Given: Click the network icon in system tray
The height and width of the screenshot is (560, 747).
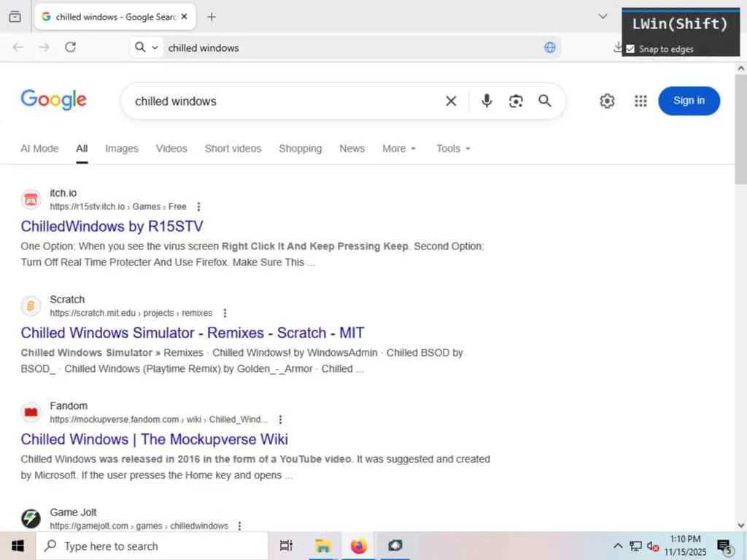Looking at the screenshot, I should coord(635,545).
